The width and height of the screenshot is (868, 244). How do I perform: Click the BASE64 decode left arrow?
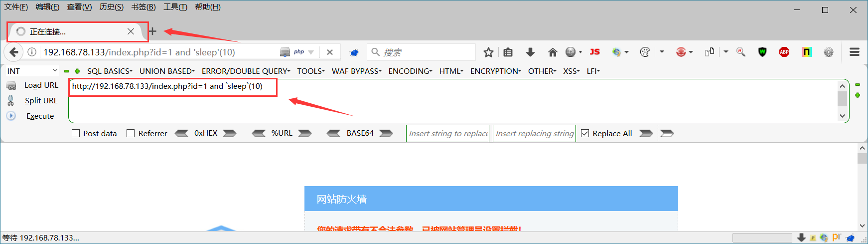[x=333, y=133]
